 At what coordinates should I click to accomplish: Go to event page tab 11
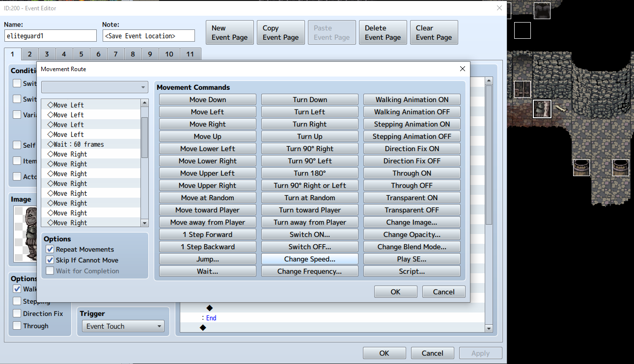tap(190, 54)
